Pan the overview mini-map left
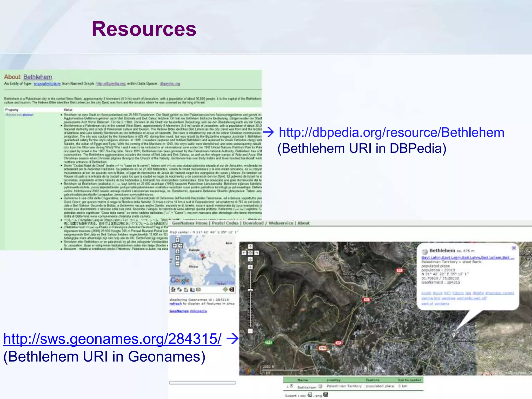Image resolution: width=532 pixels, height=399 pixels. click(x=175, y=245)
